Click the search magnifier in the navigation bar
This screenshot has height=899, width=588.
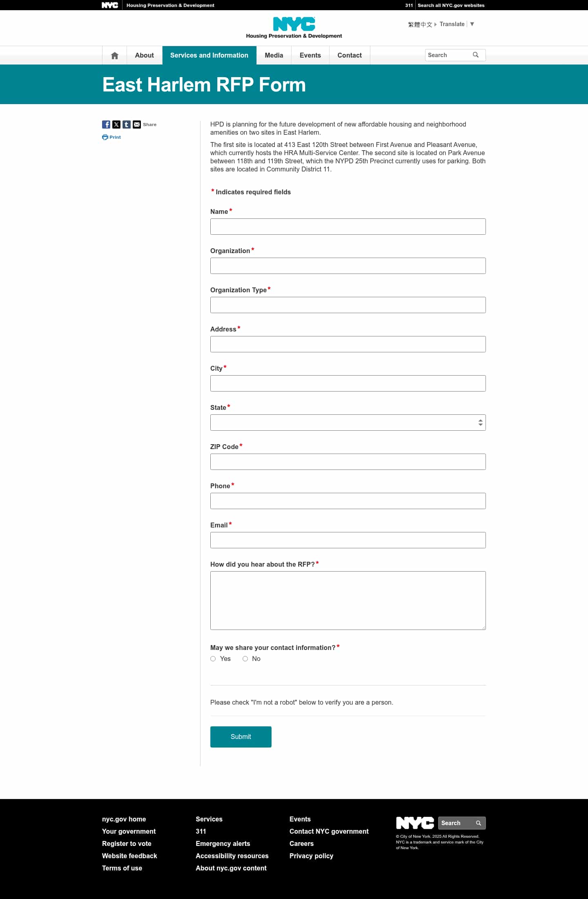pyautogui.click(x=476, y=55)
